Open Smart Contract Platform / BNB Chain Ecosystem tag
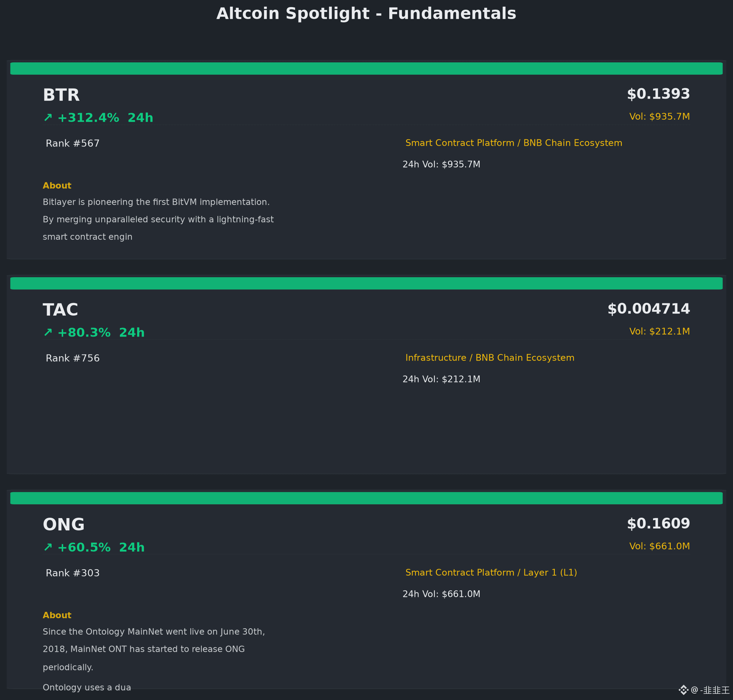Image resolution: width=733 pixels, height=700 pixels. point(514,143)
